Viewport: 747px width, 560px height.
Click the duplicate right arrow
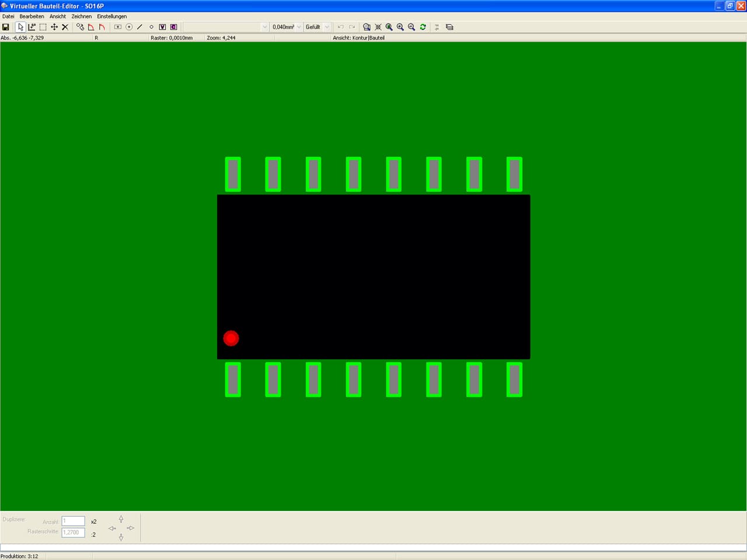click(x=130, y=528)
